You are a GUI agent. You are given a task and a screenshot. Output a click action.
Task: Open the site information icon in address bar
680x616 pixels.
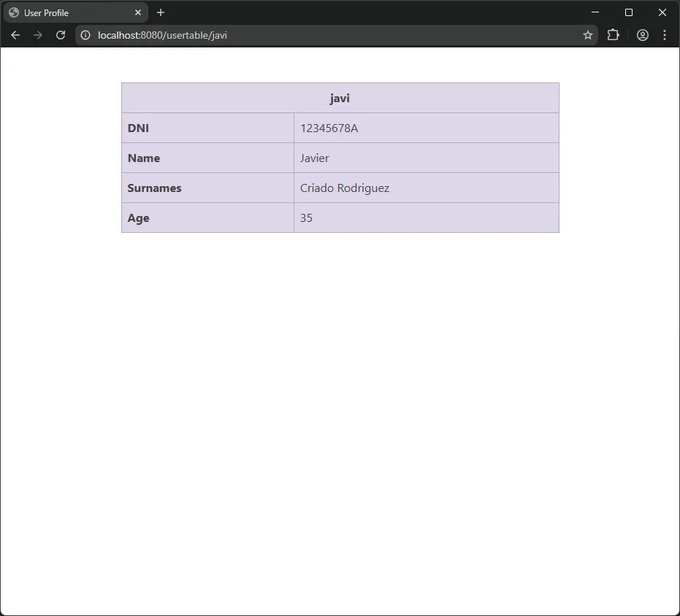pos(85,34)
